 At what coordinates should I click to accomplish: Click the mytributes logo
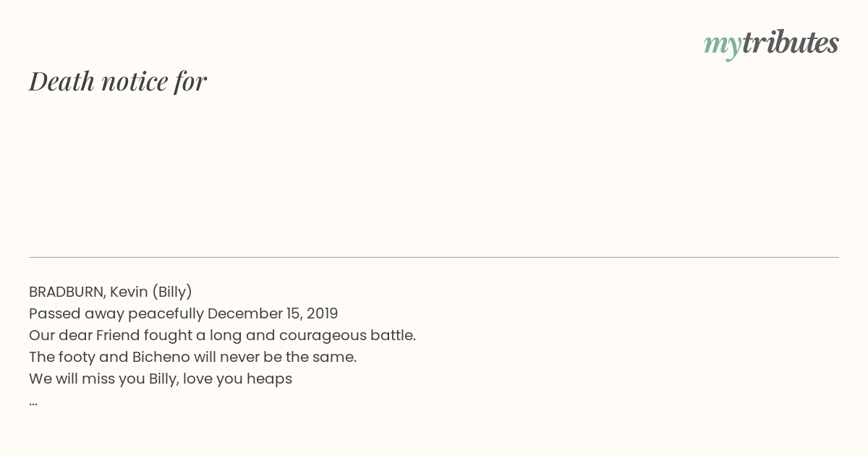pos(771,43)
